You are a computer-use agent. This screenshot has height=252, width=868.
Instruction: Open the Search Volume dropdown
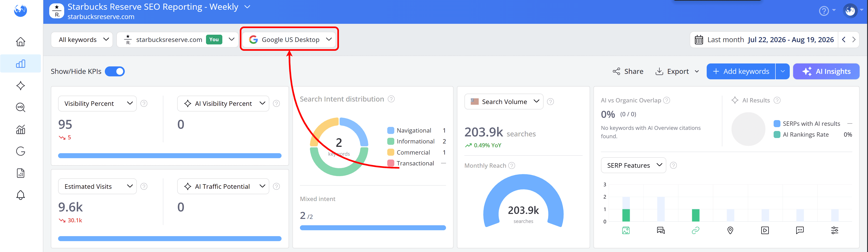(504, 102)
